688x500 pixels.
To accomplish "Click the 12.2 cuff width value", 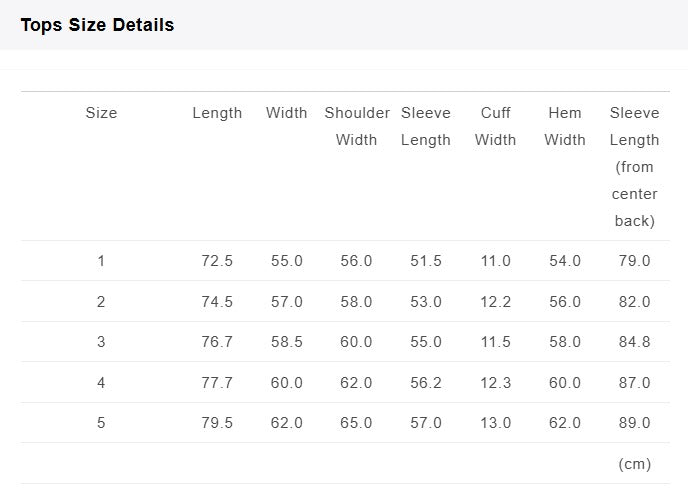I will coord(495,302).
